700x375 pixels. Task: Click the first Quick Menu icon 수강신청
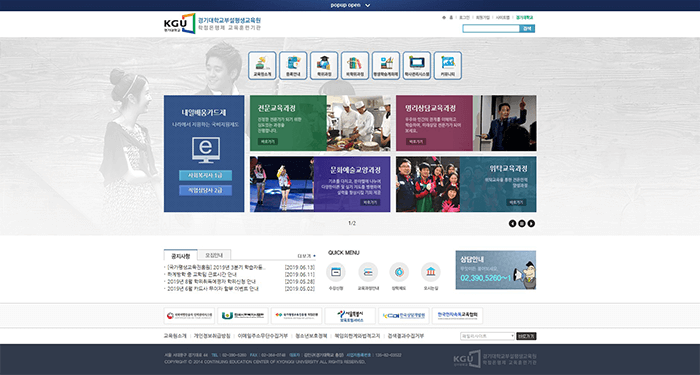335,272
